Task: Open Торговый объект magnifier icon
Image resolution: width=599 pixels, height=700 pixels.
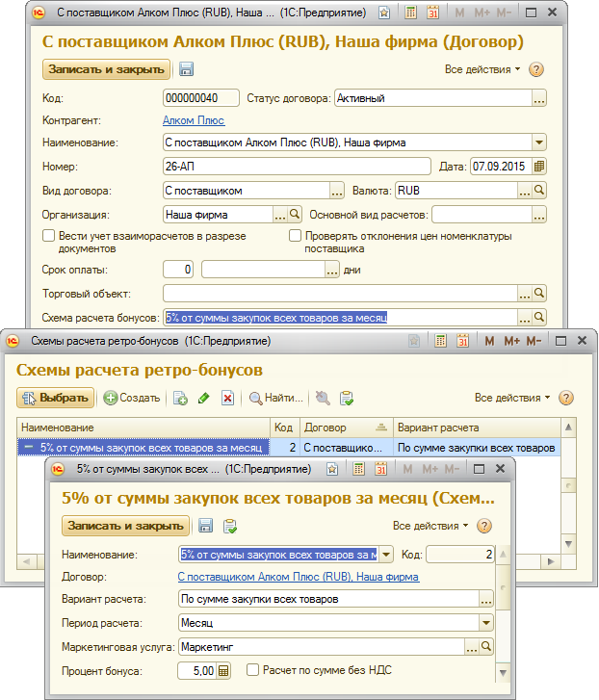Action: [539, 294]
